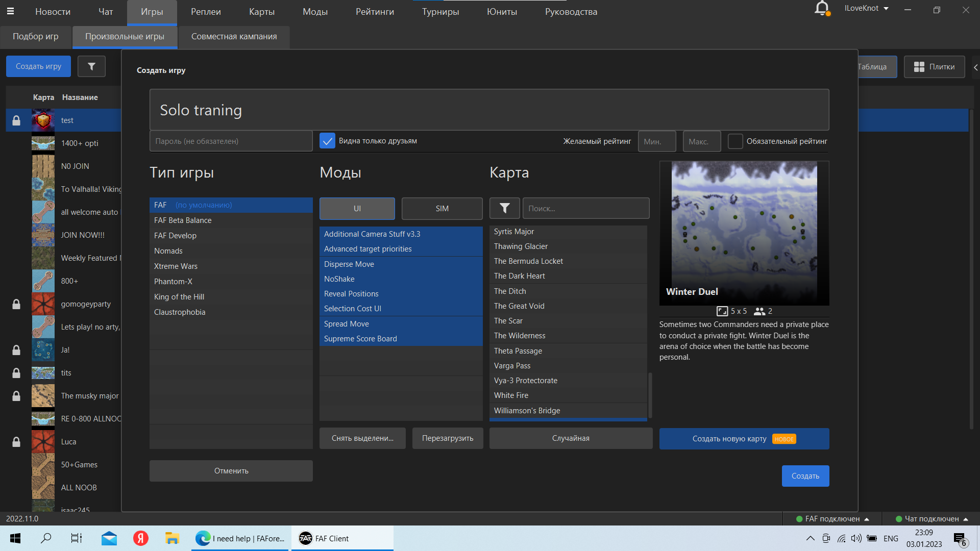Toggle 'Видна только друзьям' checkbox
The height and width of the screenshot is (551, 980).
327,141
